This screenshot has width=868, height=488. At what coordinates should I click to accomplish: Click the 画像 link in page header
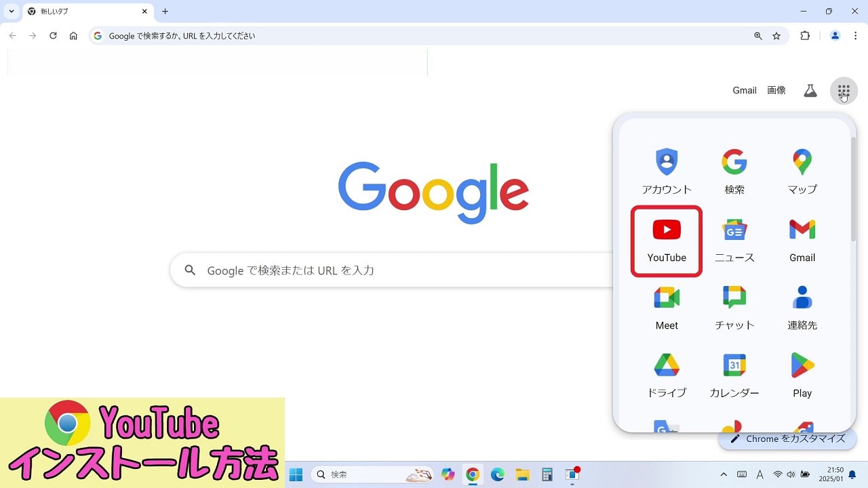tap(776, 91)
